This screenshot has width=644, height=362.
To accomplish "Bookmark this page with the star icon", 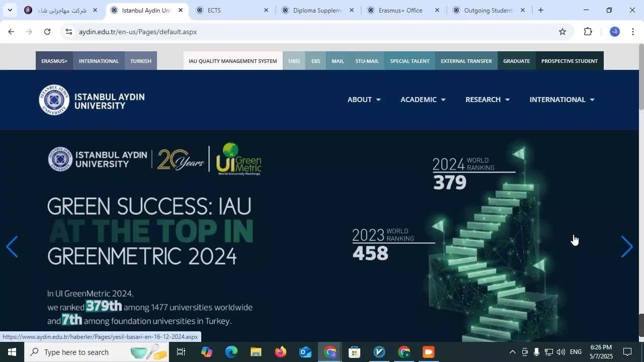I will click(x=562, y=32).
